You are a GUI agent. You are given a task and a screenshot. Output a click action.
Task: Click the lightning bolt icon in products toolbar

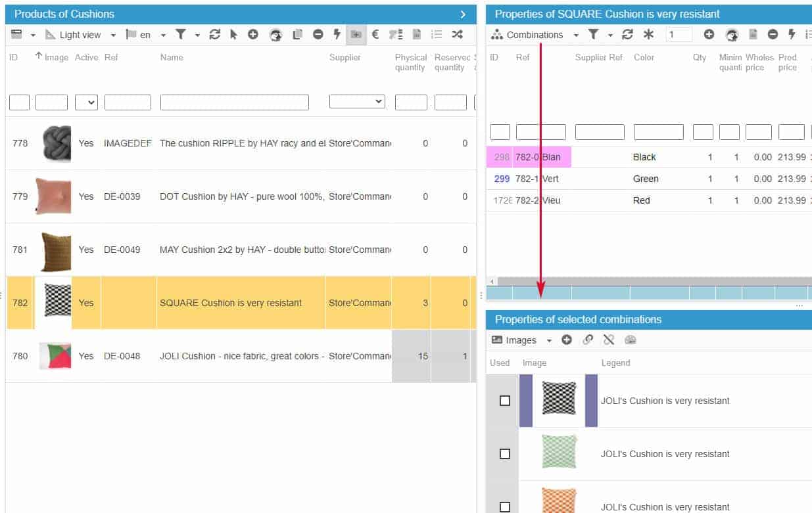(x=337, y=35)
